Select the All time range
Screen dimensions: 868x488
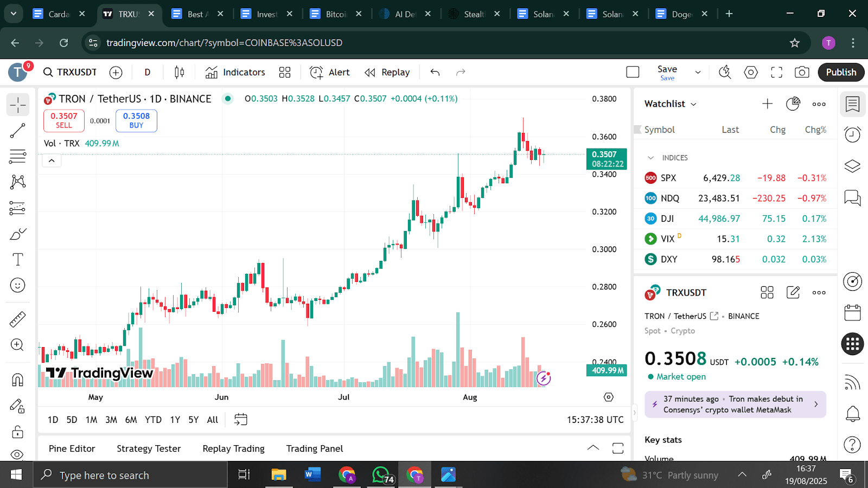pyautogui.click(x=213, y=420)
